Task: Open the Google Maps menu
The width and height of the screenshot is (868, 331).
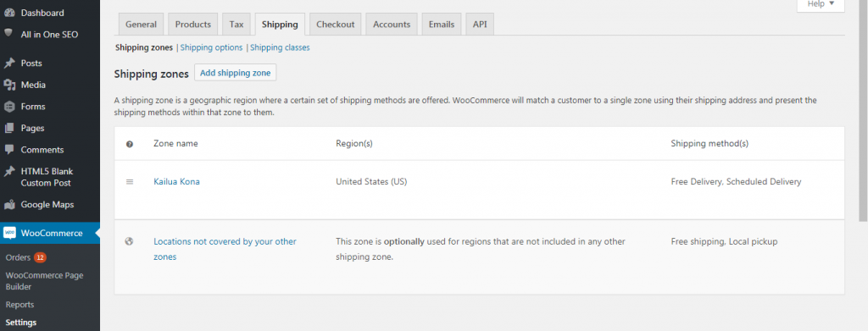Action: pos(47,205)
